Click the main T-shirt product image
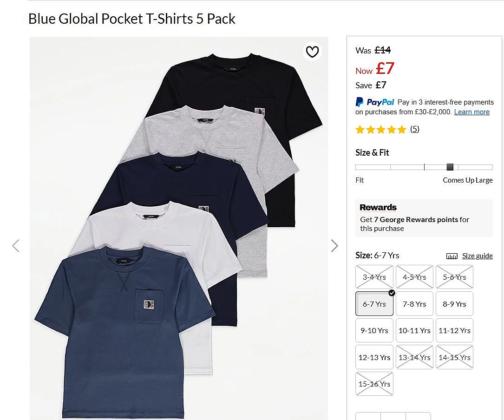 click(x=178, y=228)
